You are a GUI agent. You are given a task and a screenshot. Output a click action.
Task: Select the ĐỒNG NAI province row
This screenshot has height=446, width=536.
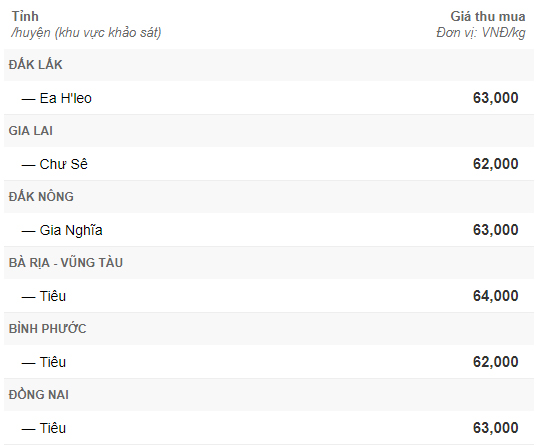pos(269,395)
